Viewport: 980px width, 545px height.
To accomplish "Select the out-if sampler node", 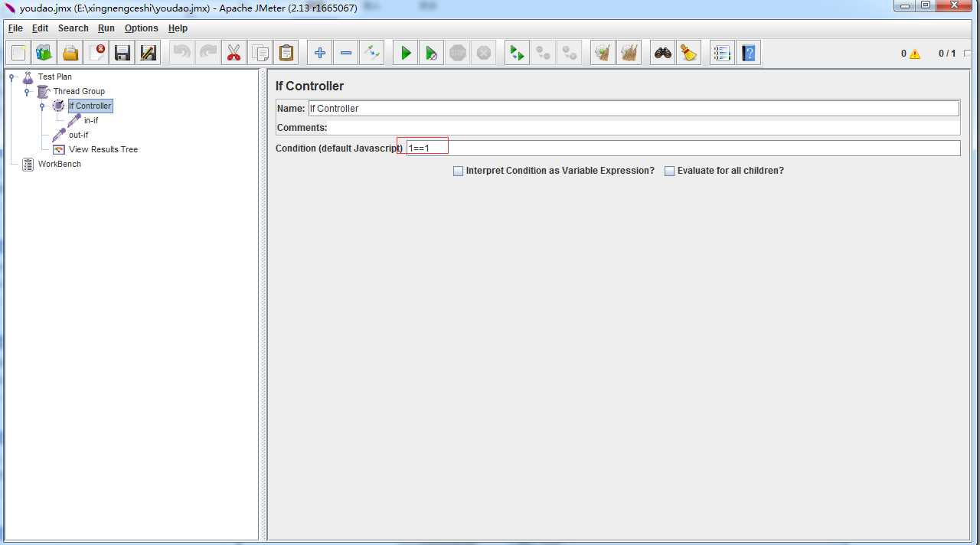I will tap(78, 135).
